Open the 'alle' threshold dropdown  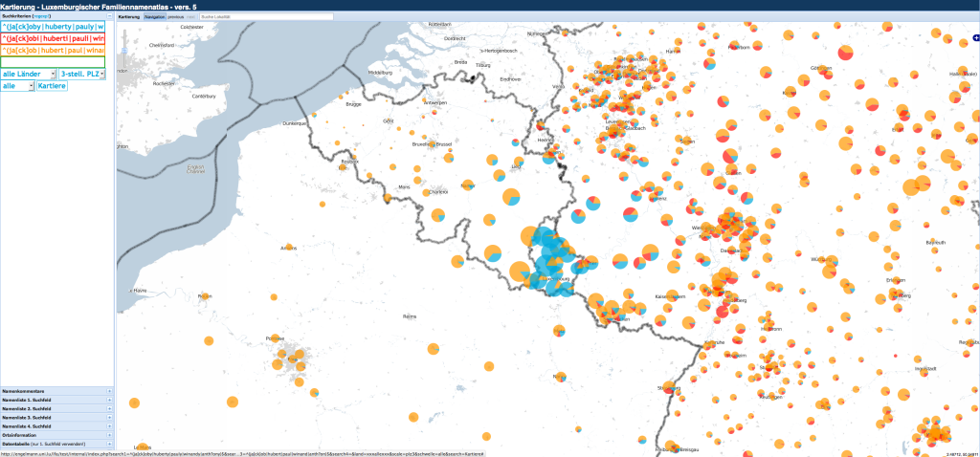16,86
